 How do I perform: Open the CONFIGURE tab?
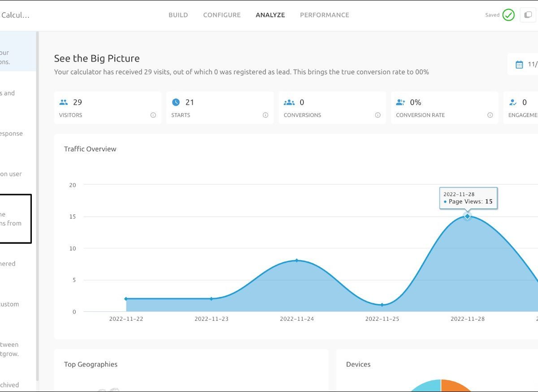222,15
